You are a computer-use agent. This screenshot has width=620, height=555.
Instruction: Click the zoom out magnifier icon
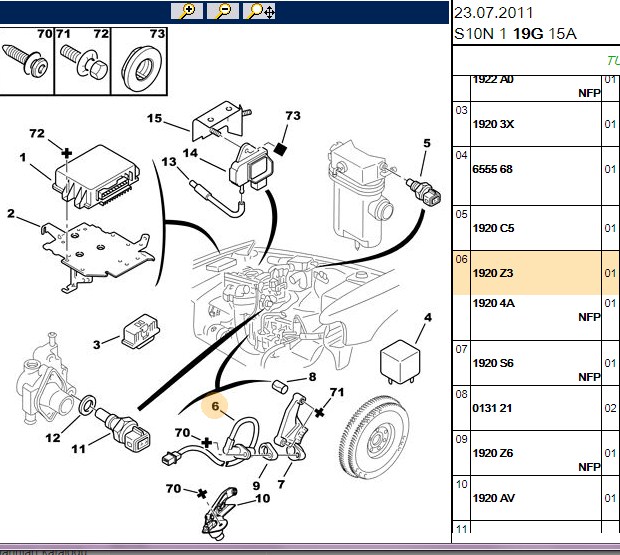tap(223, 11)
